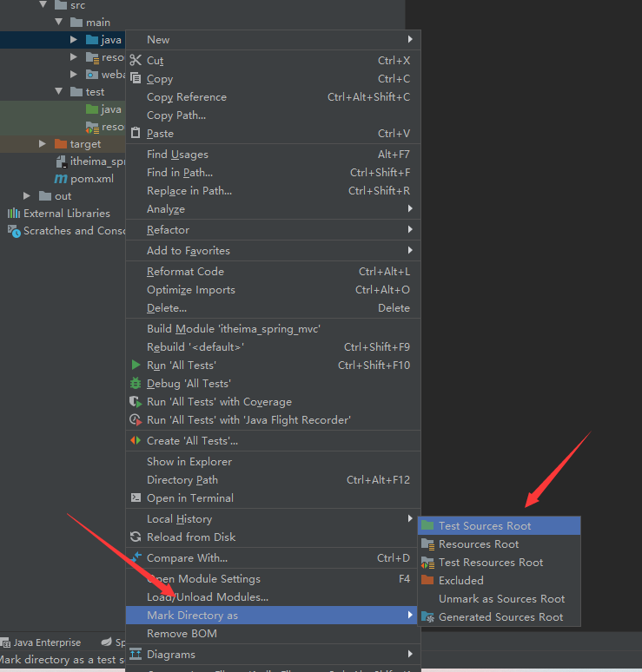Screen dimensions: 642x672
Task: Select Reformat Code menu item
Action: [x=273, y=271]
